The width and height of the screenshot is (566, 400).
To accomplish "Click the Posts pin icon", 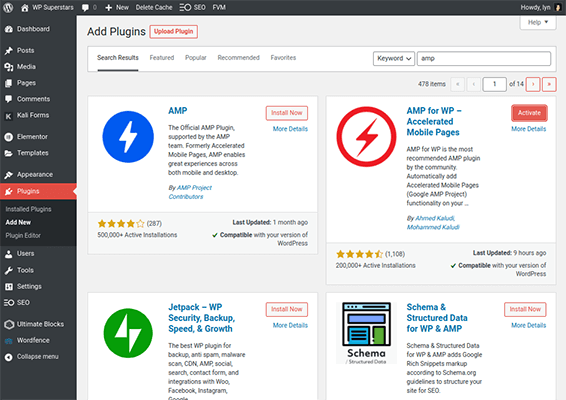I will click(x=9, y=51).
